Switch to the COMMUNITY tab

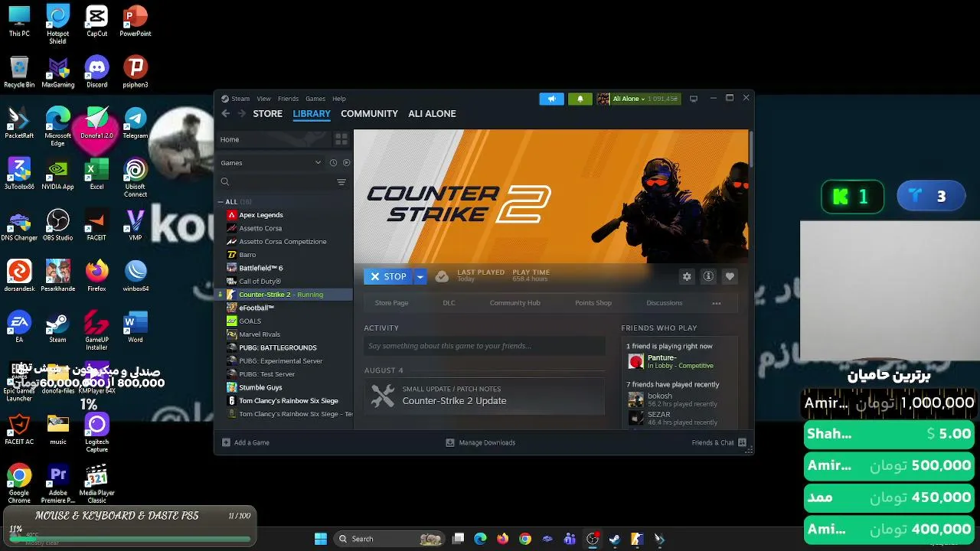click(369, 113)
